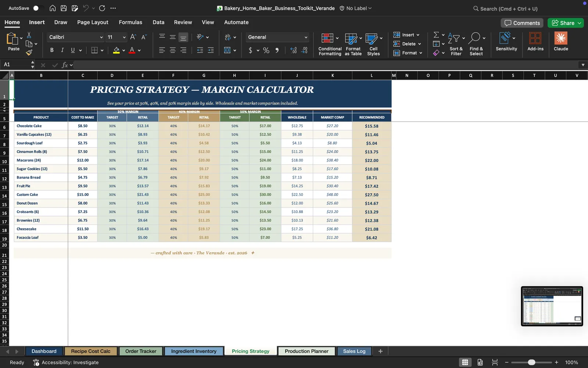Toggle the AutoSave switch

click(x=38, y=8)
